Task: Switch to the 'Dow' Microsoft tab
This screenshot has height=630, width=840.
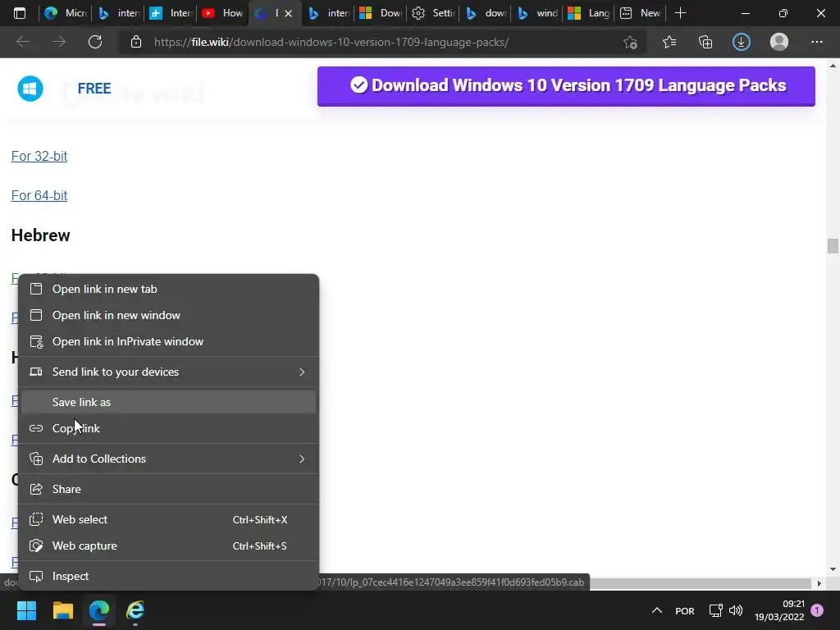Action: point(381,13)
